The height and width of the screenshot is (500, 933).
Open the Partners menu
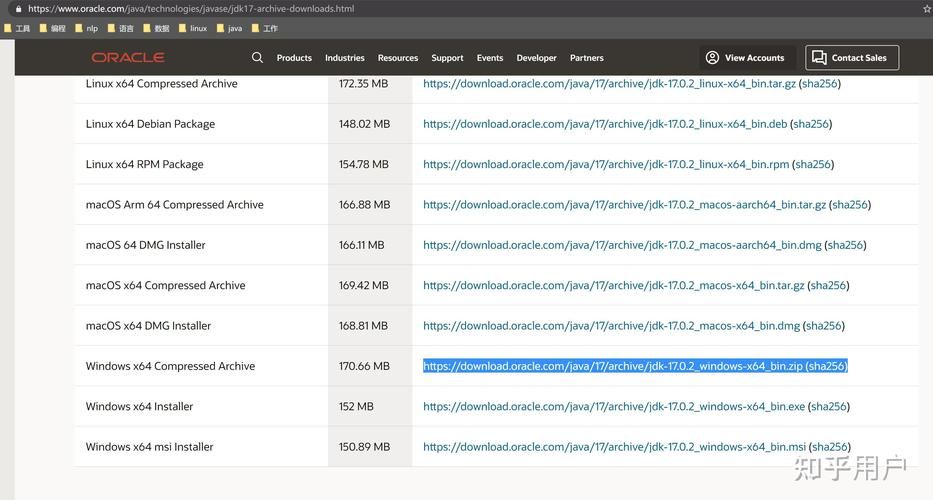coord(587,58)
